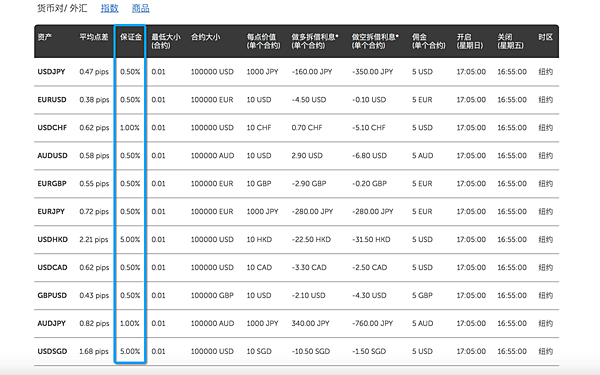Click the 2.90 USD long interest
Screen dimensions: 600x375
click(307, 155)
